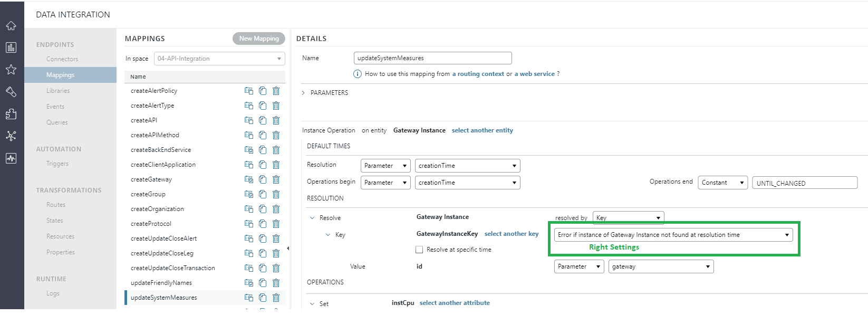Click the puzzle piece sidebar icon
This screenshot has height=315, width=868.
click(11, 114)
